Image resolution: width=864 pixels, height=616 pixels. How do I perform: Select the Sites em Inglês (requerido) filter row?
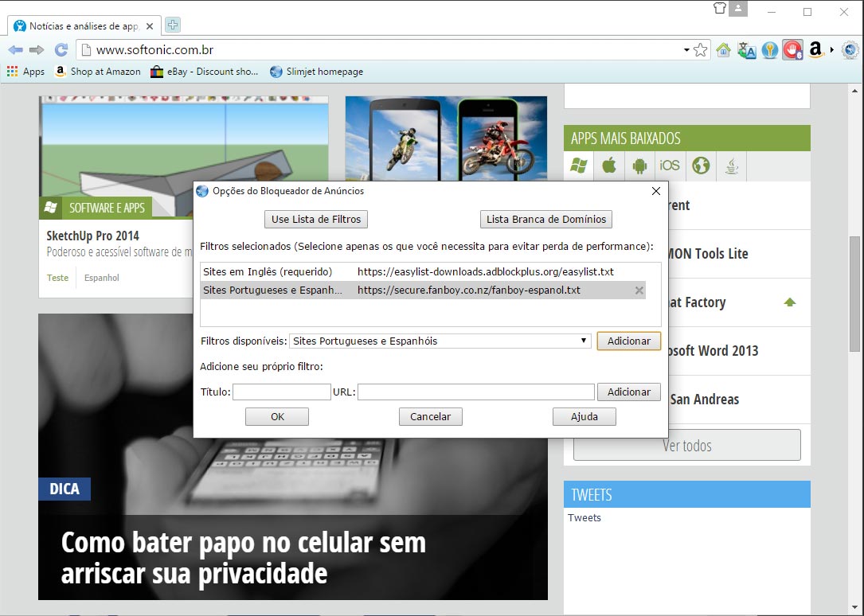(x=423, y=272)
